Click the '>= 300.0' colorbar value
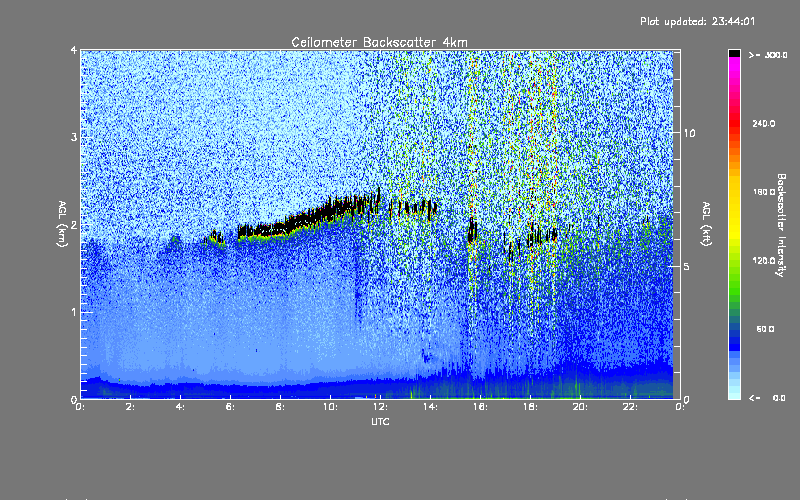Image resolution: width=800 pixels, height=500 pixels. 768,55
